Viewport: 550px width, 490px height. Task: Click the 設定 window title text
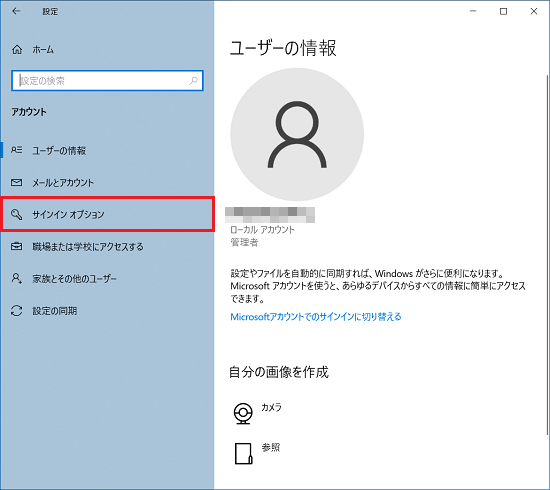(x=50, y=12)
